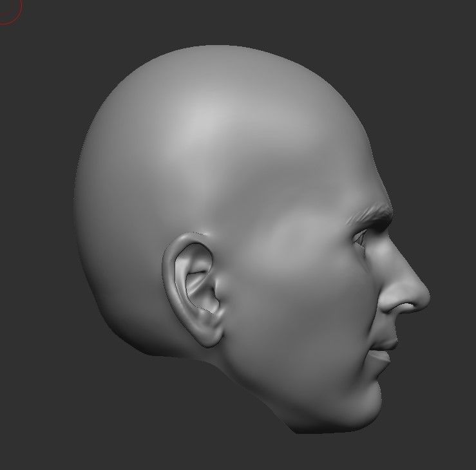Screen dimensions: 476x470
Task: Click the lips of the sculpted head
Action: [x=383, y=350]
